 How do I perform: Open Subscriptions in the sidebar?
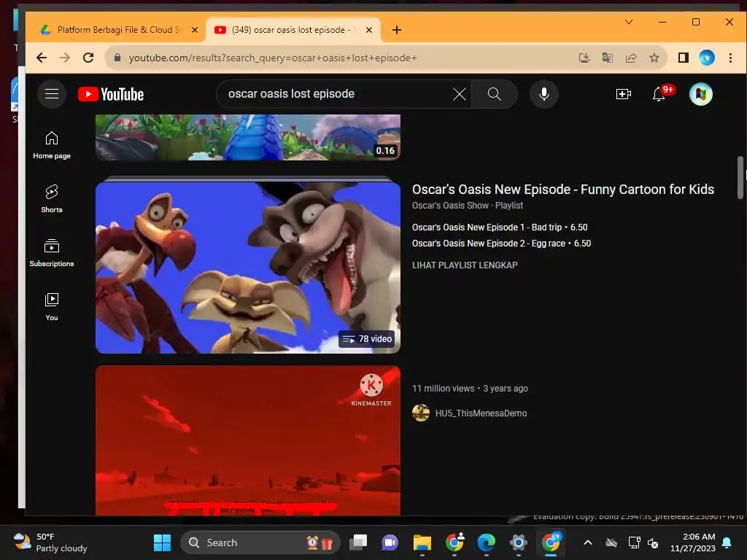[x=52, y=253]
